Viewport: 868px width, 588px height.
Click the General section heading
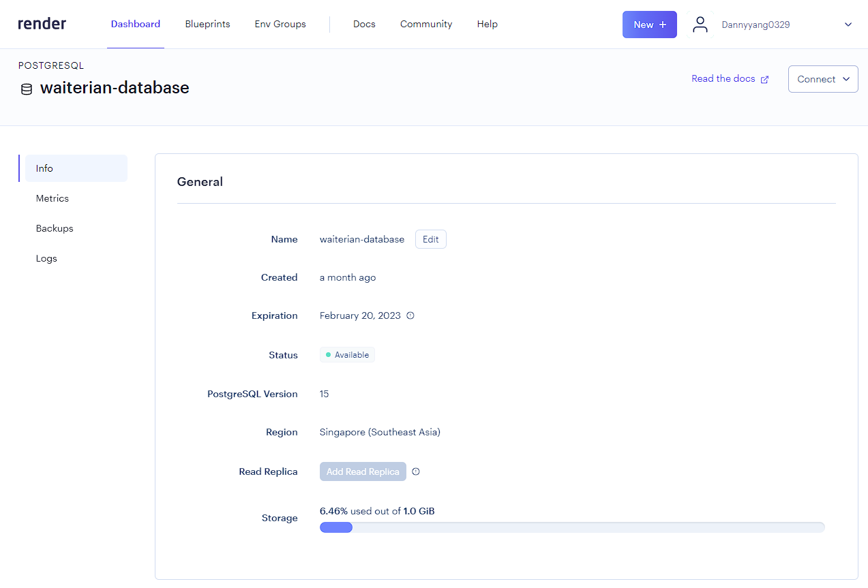click(x=200, y=182)
